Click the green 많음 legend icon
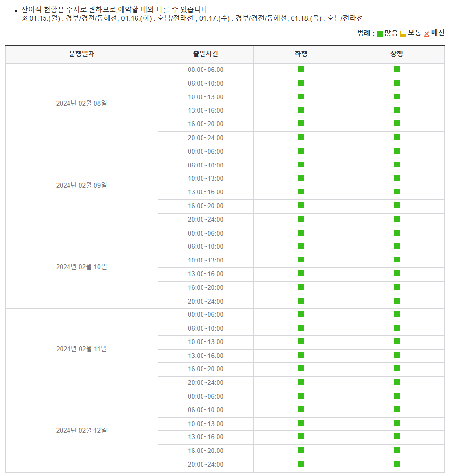The height and width of the screenshot is (476, 452). 379,34
